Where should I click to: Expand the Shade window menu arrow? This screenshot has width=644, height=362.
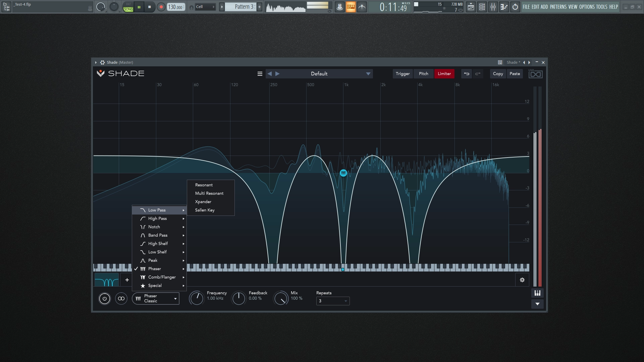pos(96,62)
